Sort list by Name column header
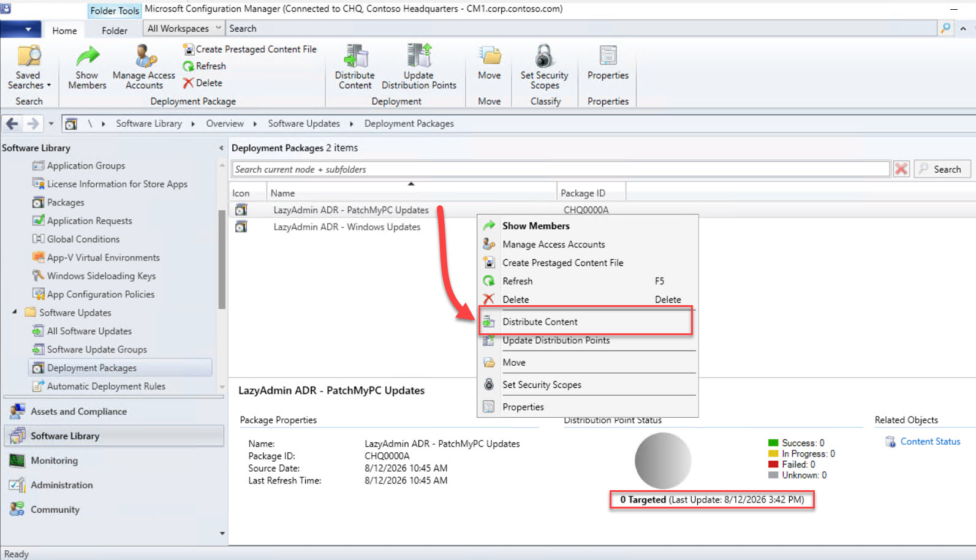Screen dimensions: 976x560 coord(412,193)
